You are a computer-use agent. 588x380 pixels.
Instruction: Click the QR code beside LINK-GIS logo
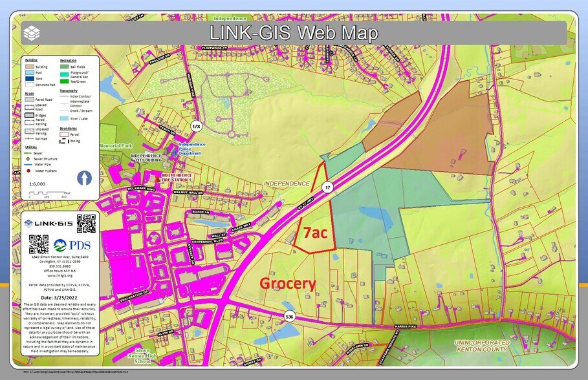click(x=86, y=223)
